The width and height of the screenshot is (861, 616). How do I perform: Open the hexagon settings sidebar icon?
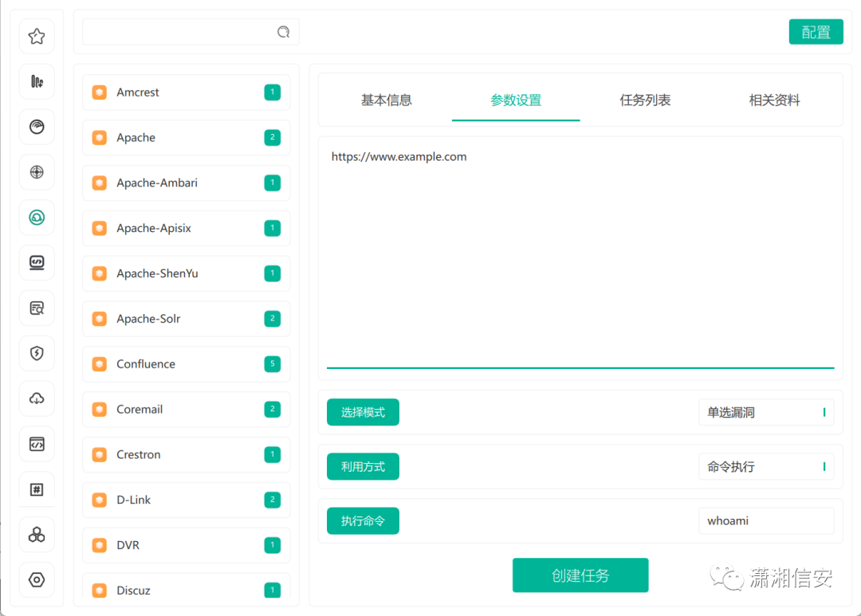(37, 580)
